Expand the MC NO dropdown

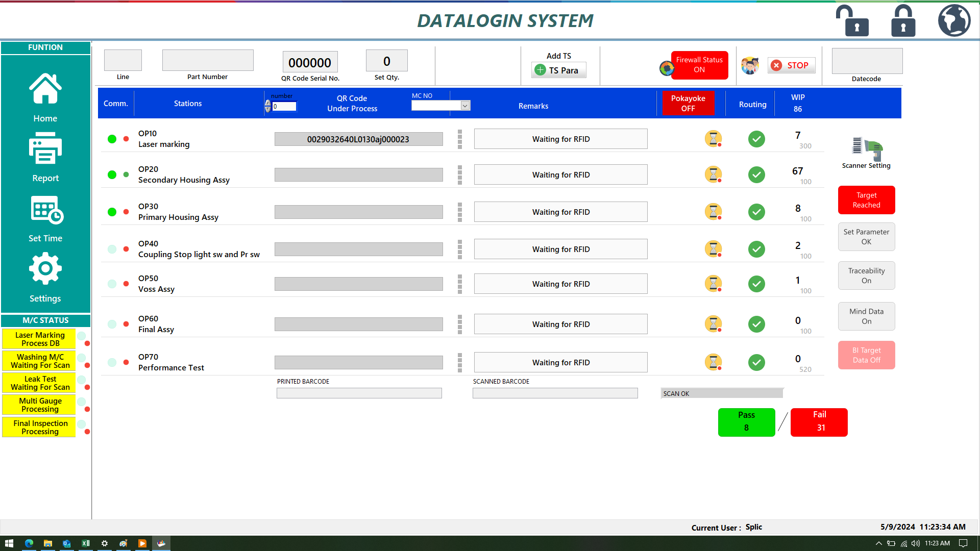tap(465, 106)
